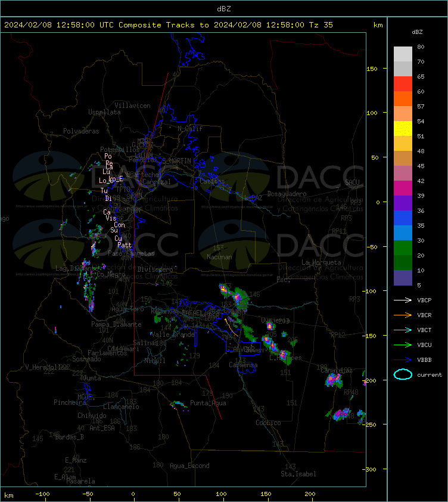Click the Punta_Agua place label
The height and width of the screenshot is (502, 448).
click(208, 403)
